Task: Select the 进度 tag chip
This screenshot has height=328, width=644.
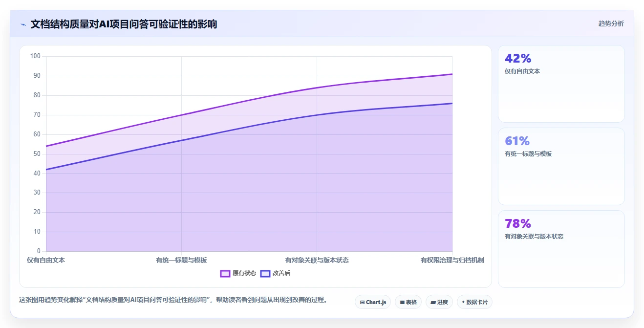Action: (439, 302)
